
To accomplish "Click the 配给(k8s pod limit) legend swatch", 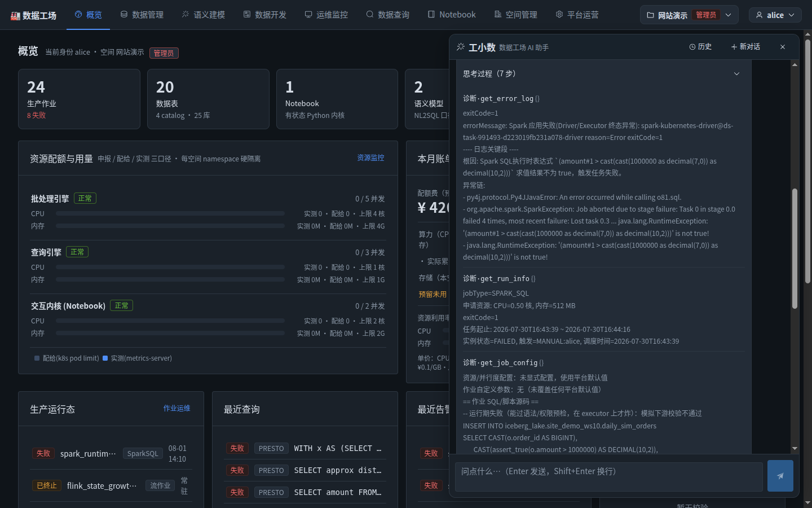I will pos(37,358).
